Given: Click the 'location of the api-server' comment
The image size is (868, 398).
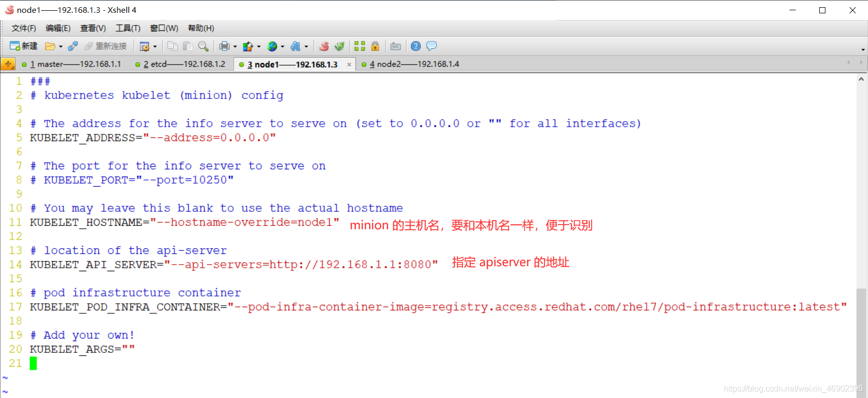Looking at the screenshot, I should coord(128,250).
